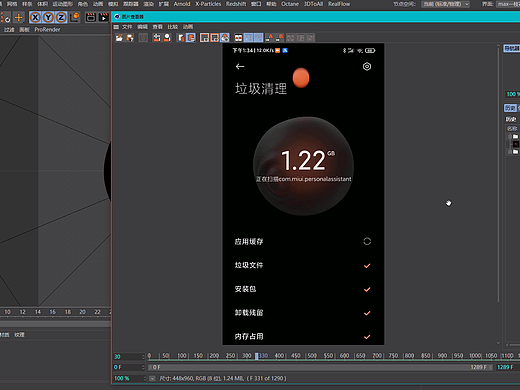Click the end frame field showing 1289 F
Image resolution: width=520 pixels, height=390 pixels.
(507, 367)
